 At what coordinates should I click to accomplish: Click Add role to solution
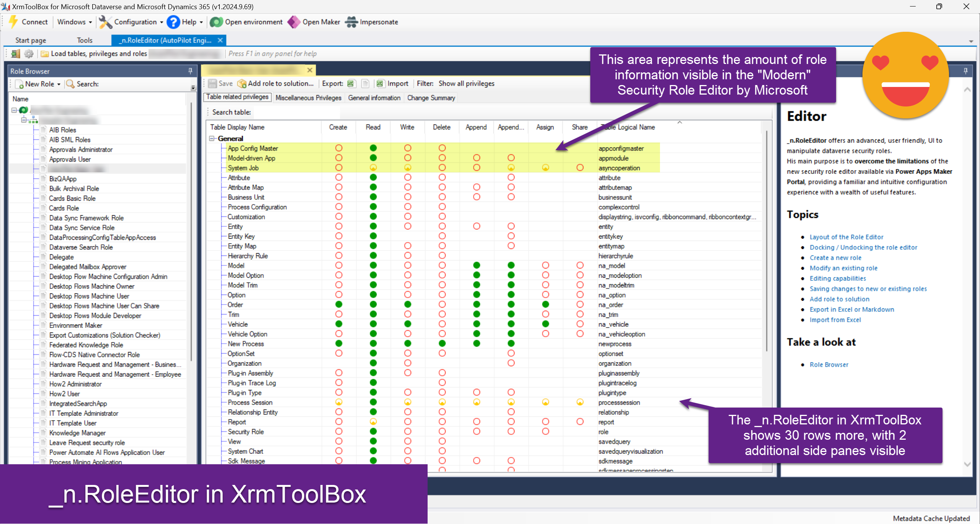tap(276, 83)
